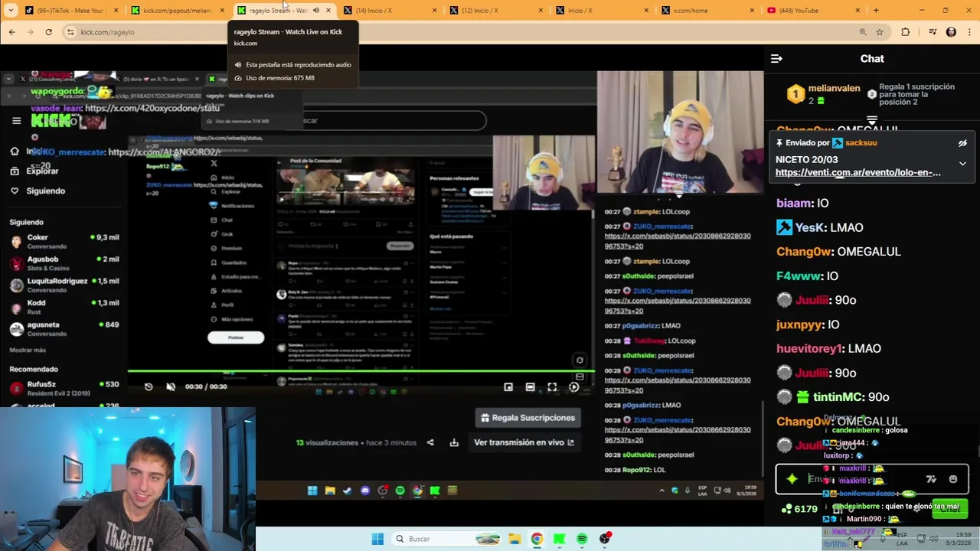Open the emoji picker in chat input
Image resolution: width=980 pixels, height=551 pixels.
point(952,479)
